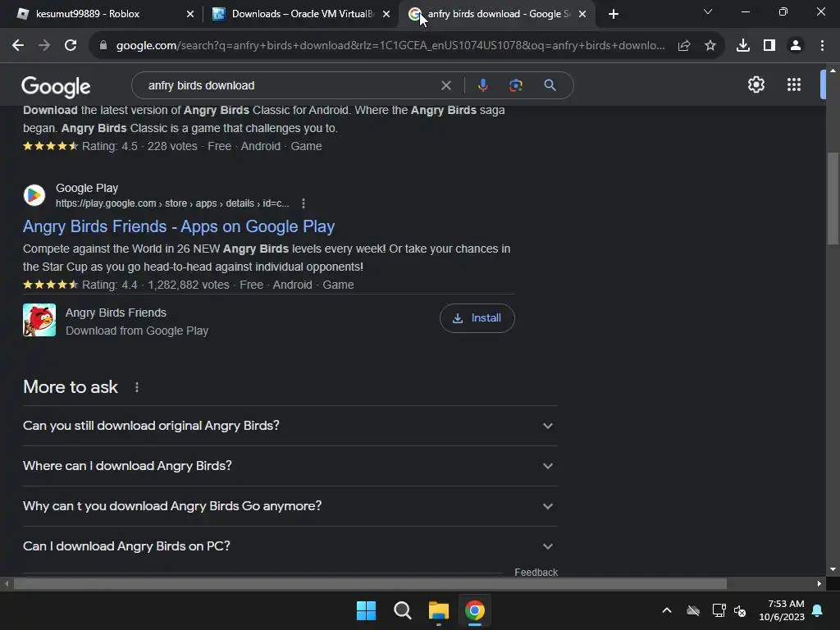Screen dimensions: 840x630
Task: Go back to previous page
Action: click(x=18, y=46)
